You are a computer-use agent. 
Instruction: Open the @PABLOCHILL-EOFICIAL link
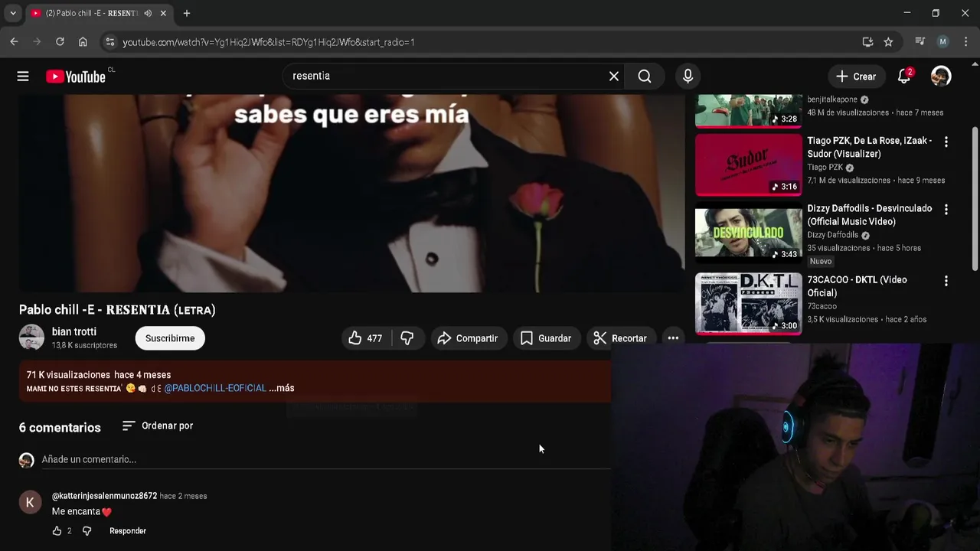215,388
